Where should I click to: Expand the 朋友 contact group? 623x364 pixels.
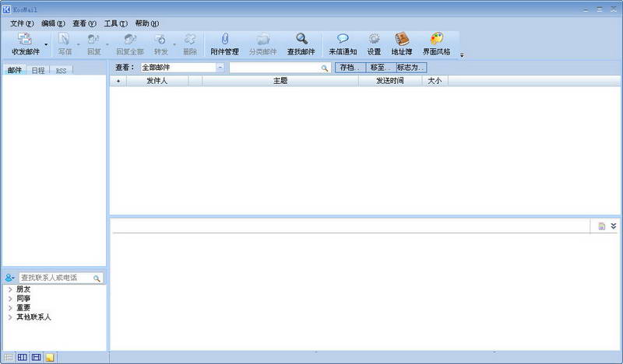[x=10, y=290]
